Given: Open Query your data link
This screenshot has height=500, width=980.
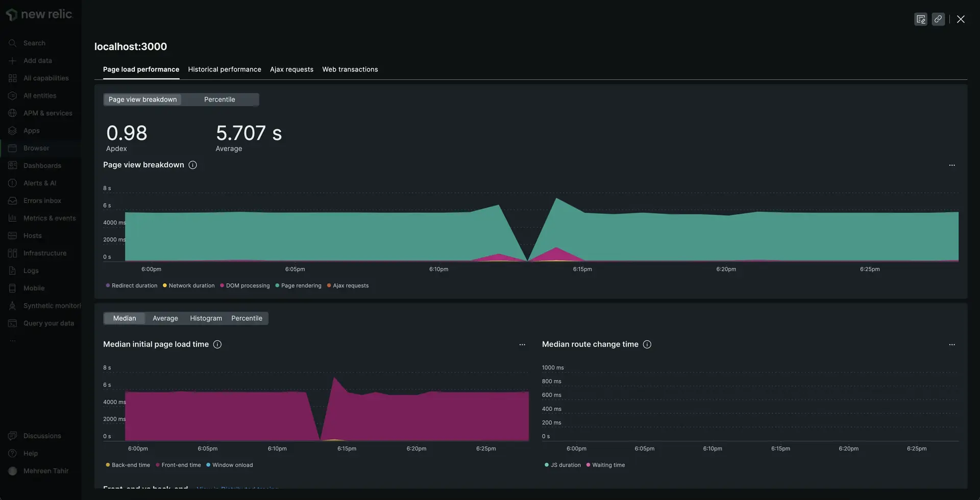Looking at the screenshot, I should tap(48, 323).
